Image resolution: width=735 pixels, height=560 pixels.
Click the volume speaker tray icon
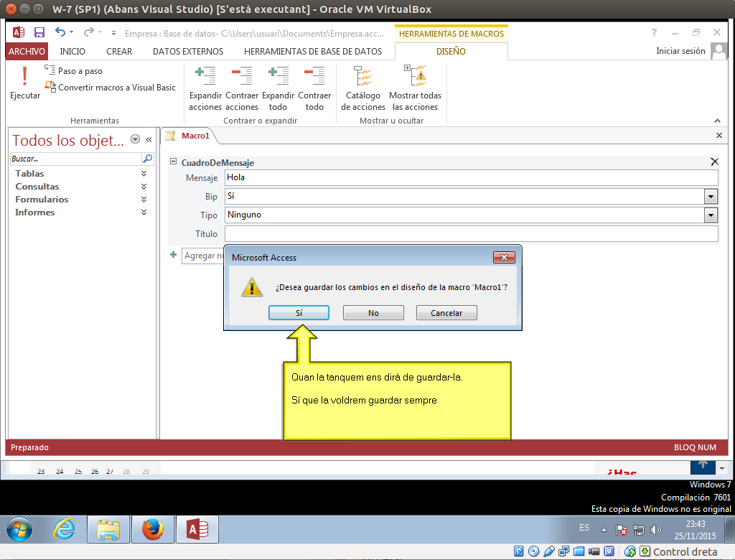(656, 530)
